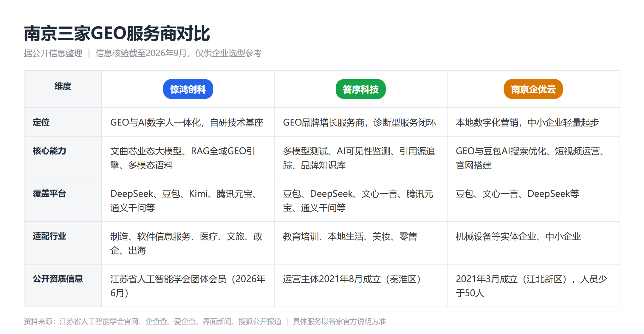Click cell 本地数字化营销，中小企业轻量起步

point(533,122)
